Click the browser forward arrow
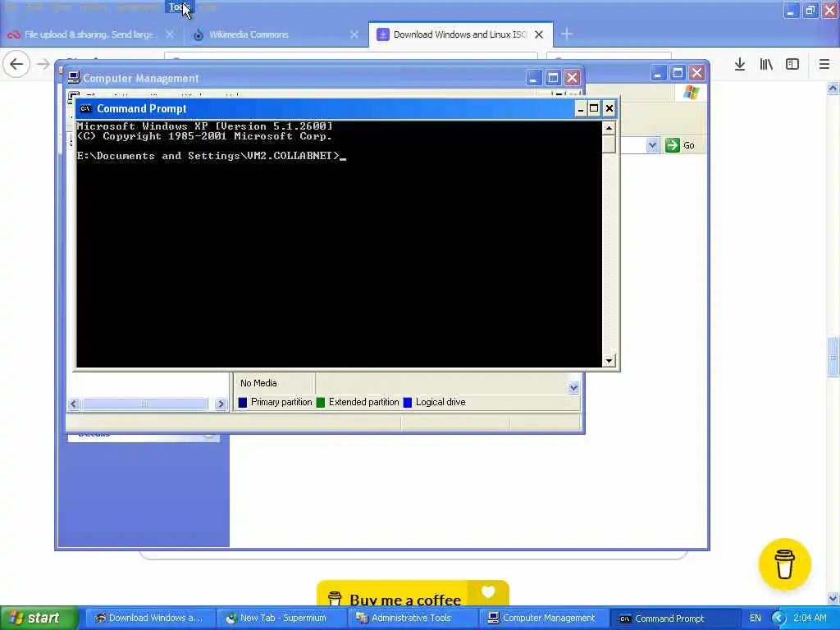This screenshot has width=840, height=630. (43, 64)
